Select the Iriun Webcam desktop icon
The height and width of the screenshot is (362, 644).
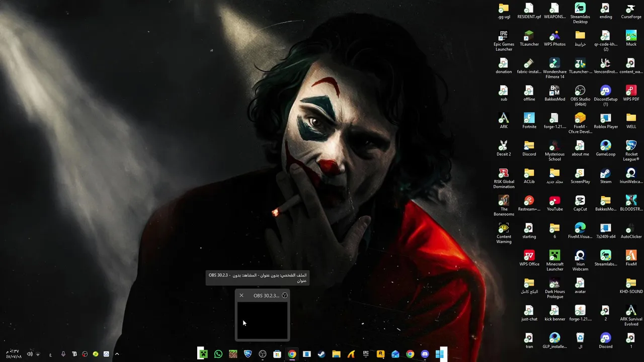pyautogui.click(x=580, y=261)
